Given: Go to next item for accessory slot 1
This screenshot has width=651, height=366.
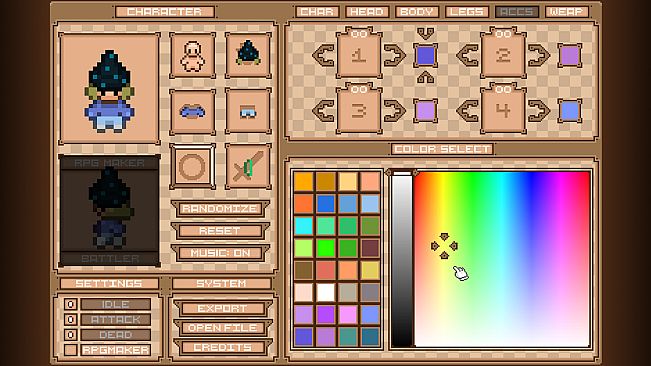Looking at the screenshot, I should 394,56.
